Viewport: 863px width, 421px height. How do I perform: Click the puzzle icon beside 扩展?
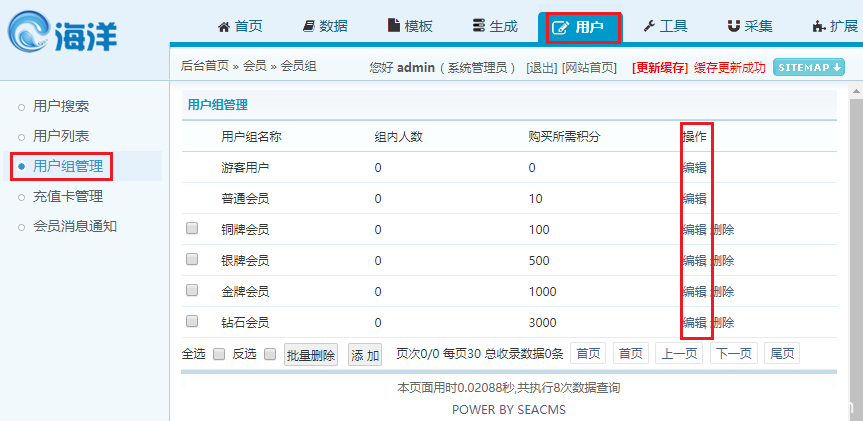[819, 27]
